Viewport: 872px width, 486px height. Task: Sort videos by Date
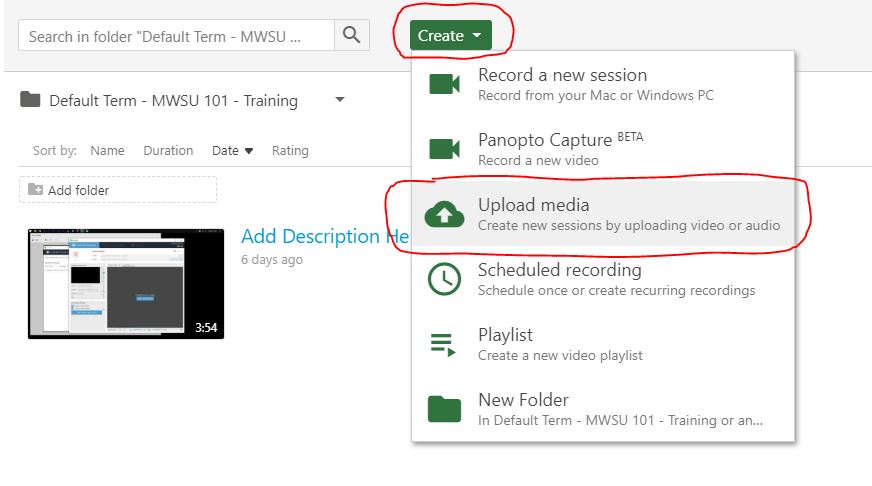click(225, 151)
